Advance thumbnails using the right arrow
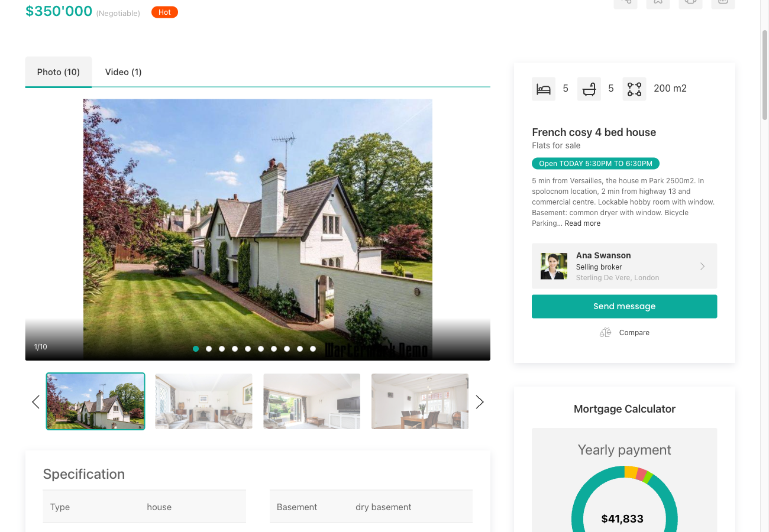This screenshot has height=532, width=769. click(x=480, y=401)
